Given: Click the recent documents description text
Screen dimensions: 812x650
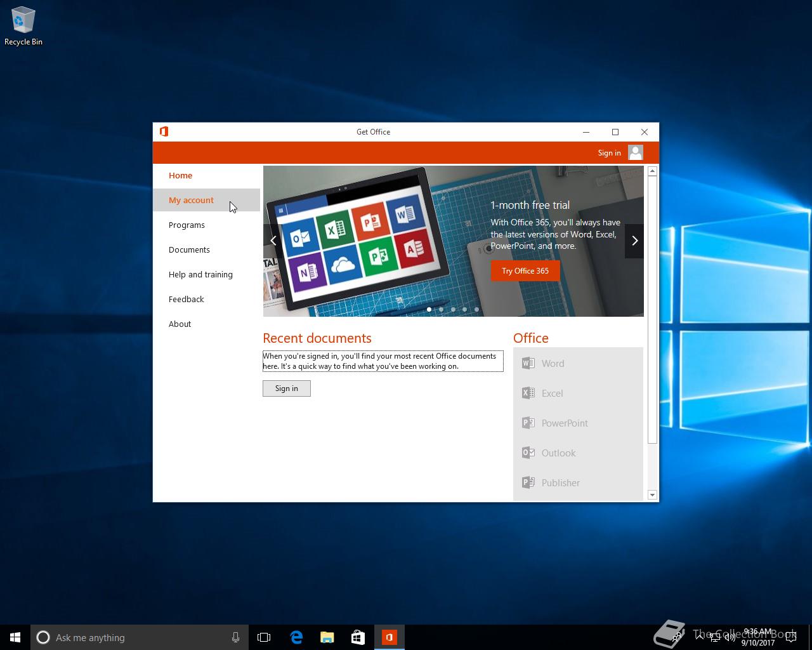Looking at the screenshot, I should (x=383, y=361).
